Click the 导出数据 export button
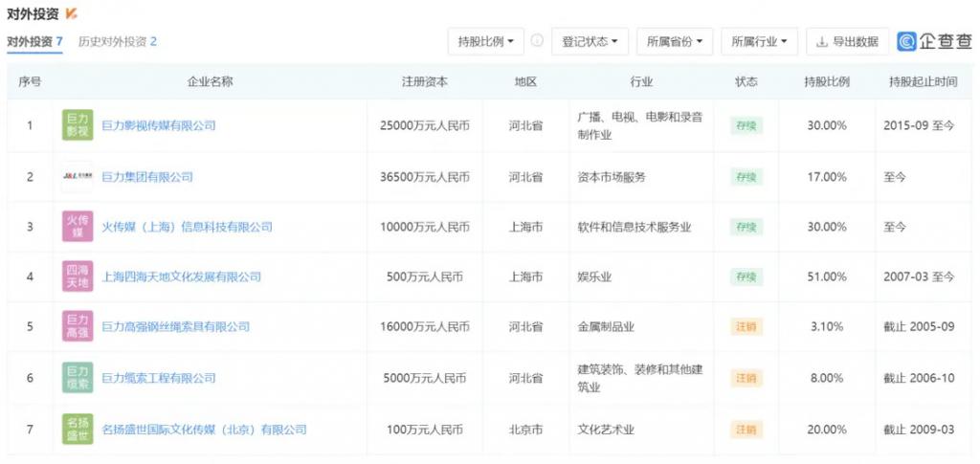 (x=847, y=41)
